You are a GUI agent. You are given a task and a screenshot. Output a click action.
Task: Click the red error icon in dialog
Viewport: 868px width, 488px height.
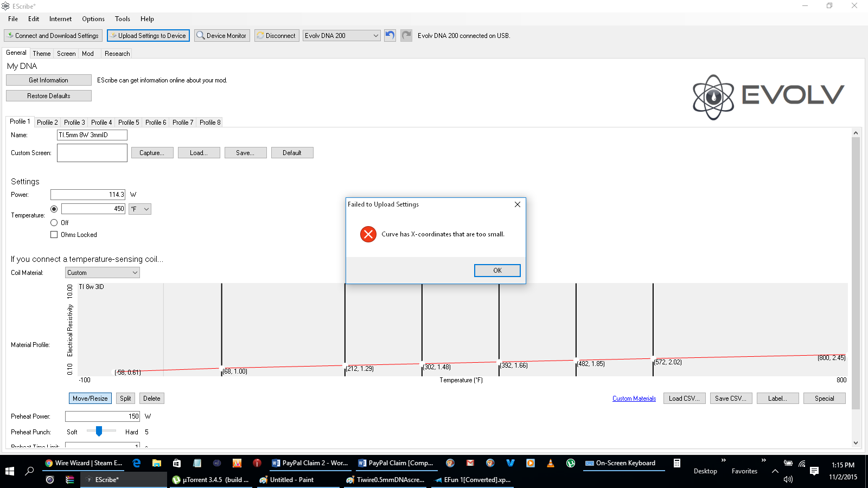pyautogui.click(x=368, y=234)
